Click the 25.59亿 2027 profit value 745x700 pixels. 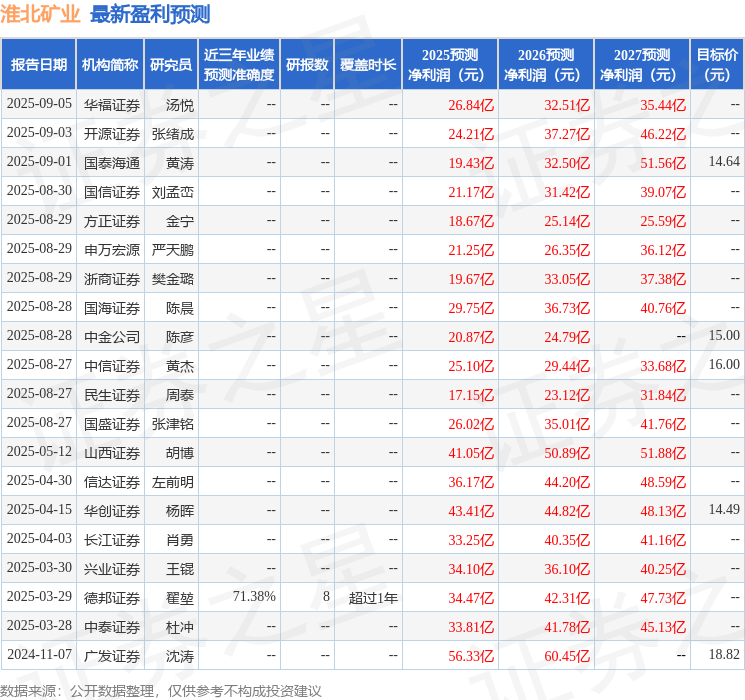click(663, 221)
